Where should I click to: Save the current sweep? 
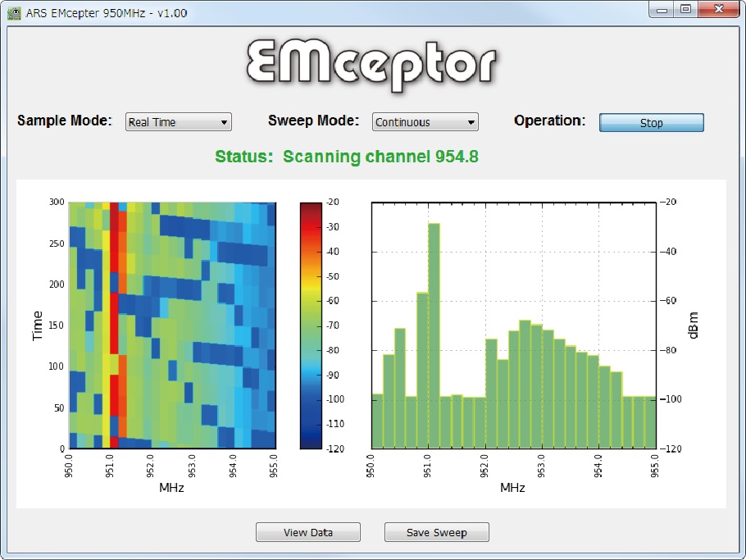coord(437,532)
